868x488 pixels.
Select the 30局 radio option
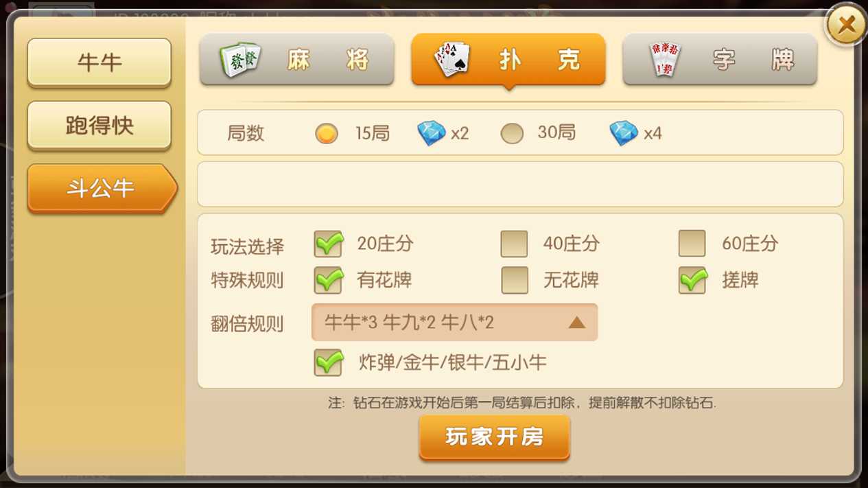coord(512,133)
